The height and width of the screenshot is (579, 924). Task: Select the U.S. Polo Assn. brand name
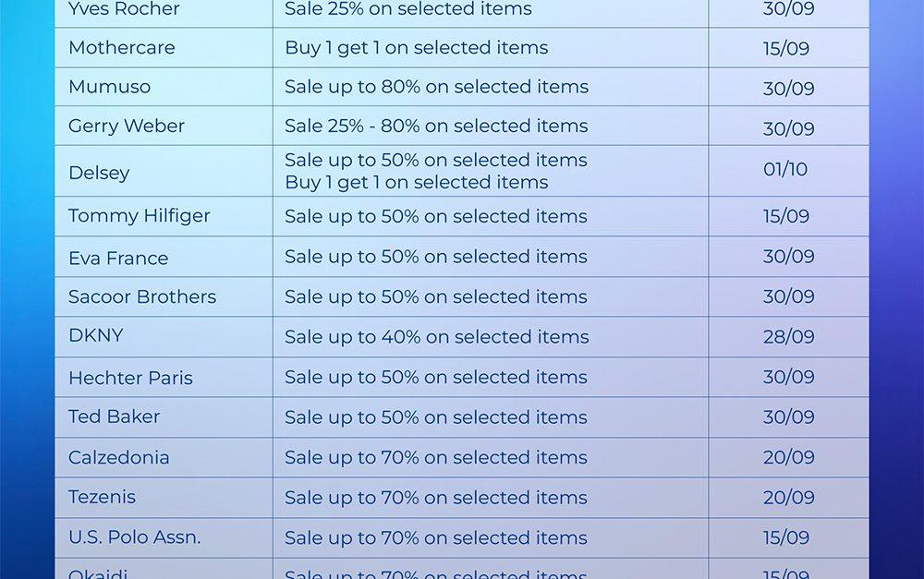point(134,537)
